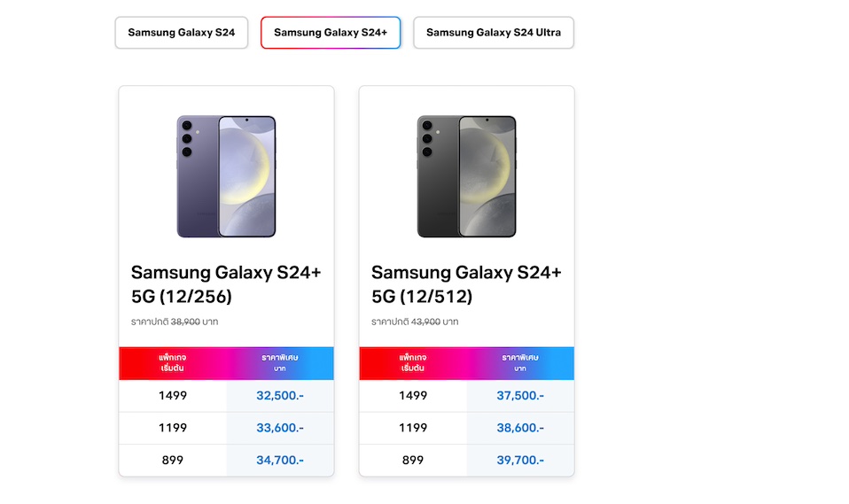Click the 39,700.- special price
This screenshot has height=504, width=849.
(x=520, y=460)
